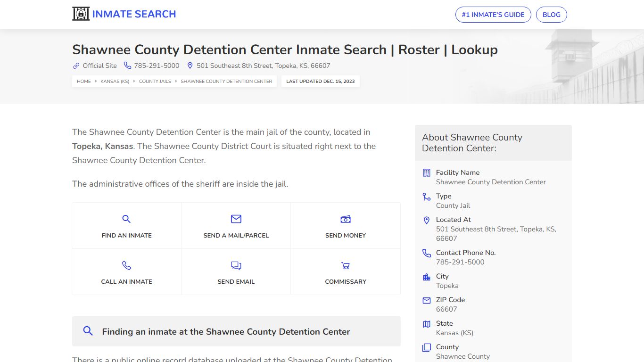The image size is (644, 362).
Task: Click the State map icon
Action: click(x=427, y=324)
